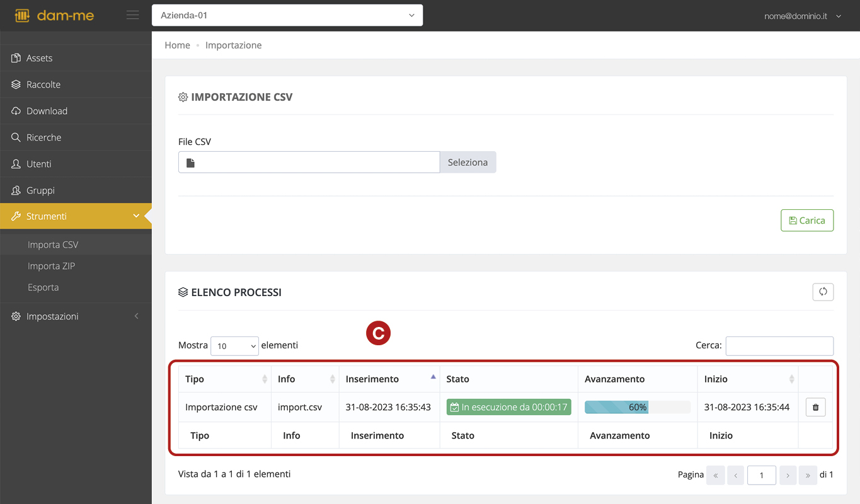Sort table by Tipo column
This screenshot has height=504, width=860.
pos(225,379)
